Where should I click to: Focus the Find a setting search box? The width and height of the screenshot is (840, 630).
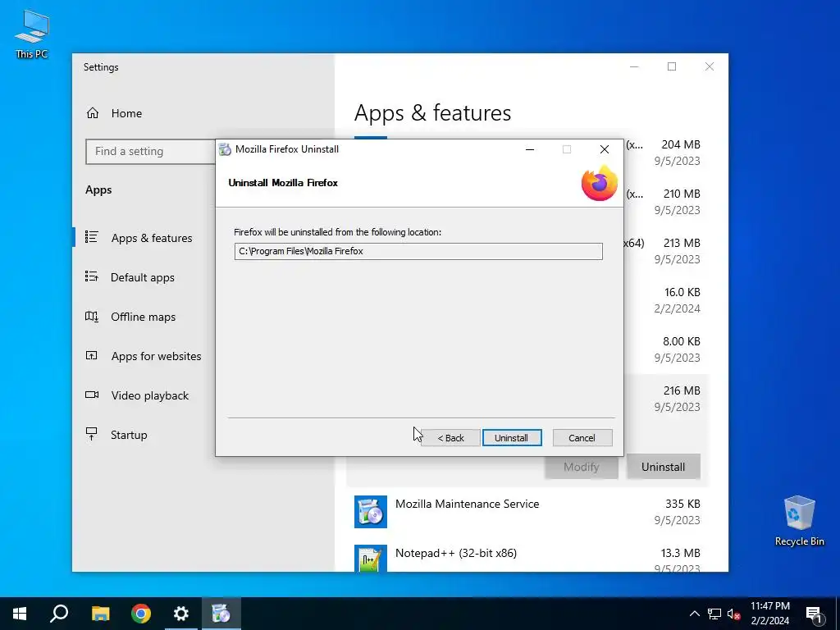point(151,152)
